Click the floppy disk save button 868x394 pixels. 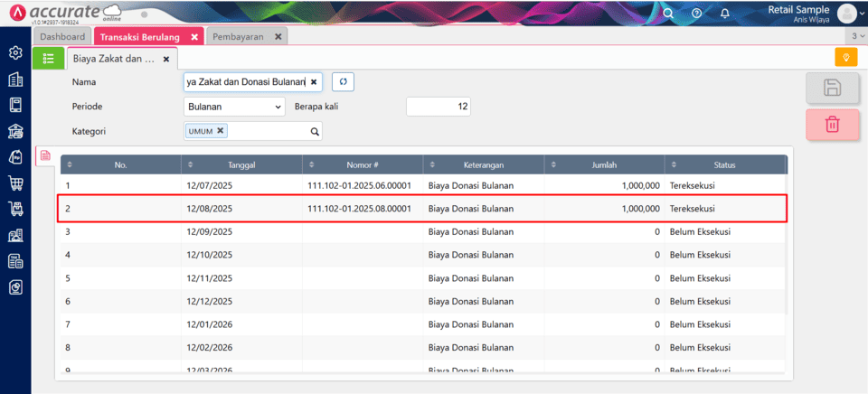(832, 88)
